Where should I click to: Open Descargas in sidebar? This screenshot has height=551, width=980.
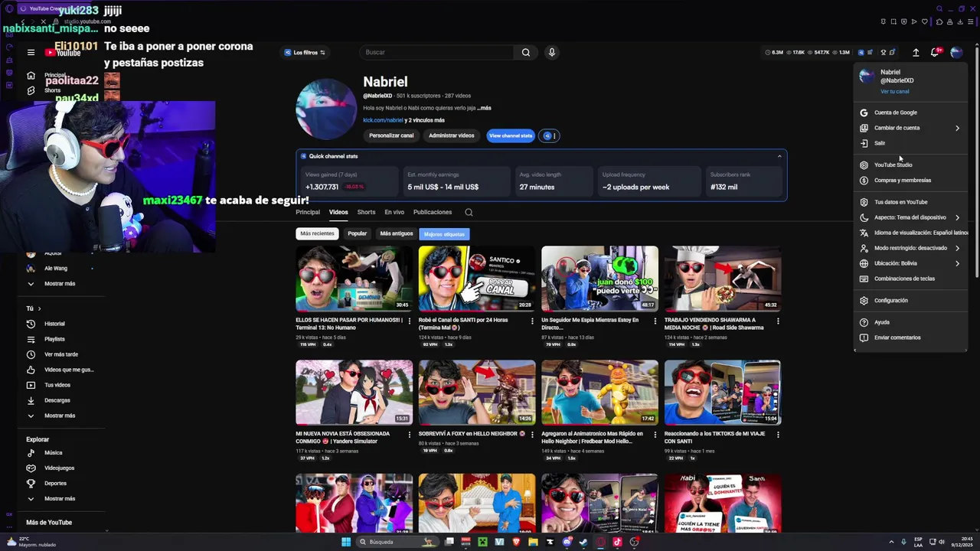(x=57, y=400)
